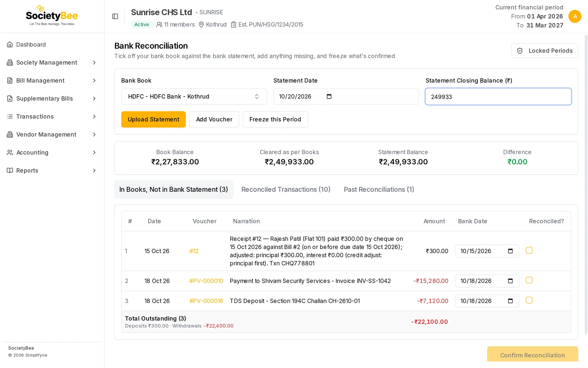Expand Supplementary Bills menu chevron

94,99
